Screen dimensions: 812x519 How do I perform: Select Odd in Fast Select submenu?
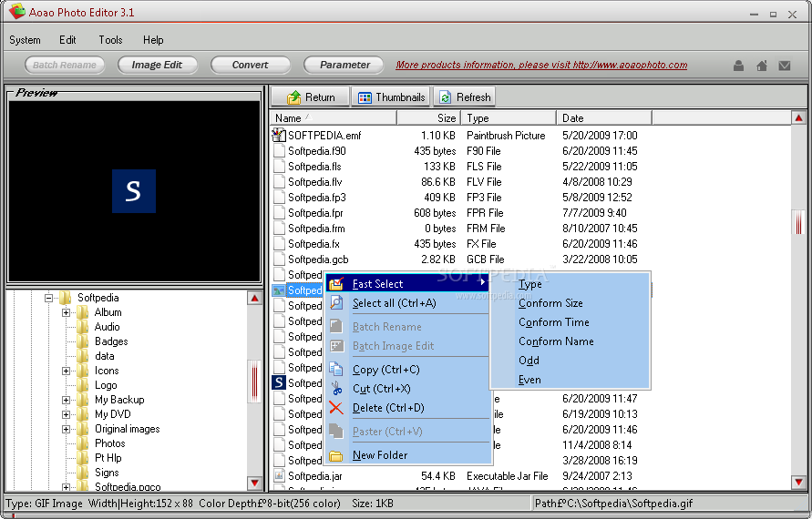570,361
